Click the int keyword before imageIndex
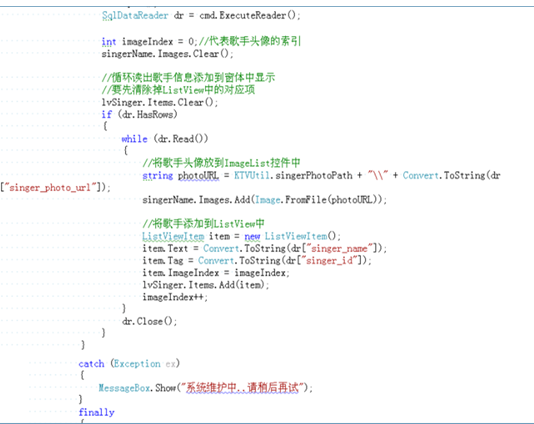 pos(109,42)
